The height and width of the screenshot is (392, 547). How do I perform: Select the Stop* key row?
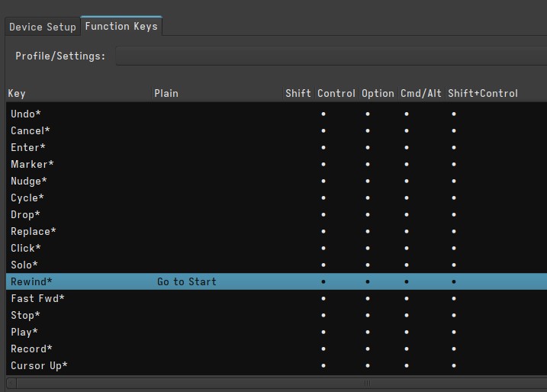click(25, 315)
